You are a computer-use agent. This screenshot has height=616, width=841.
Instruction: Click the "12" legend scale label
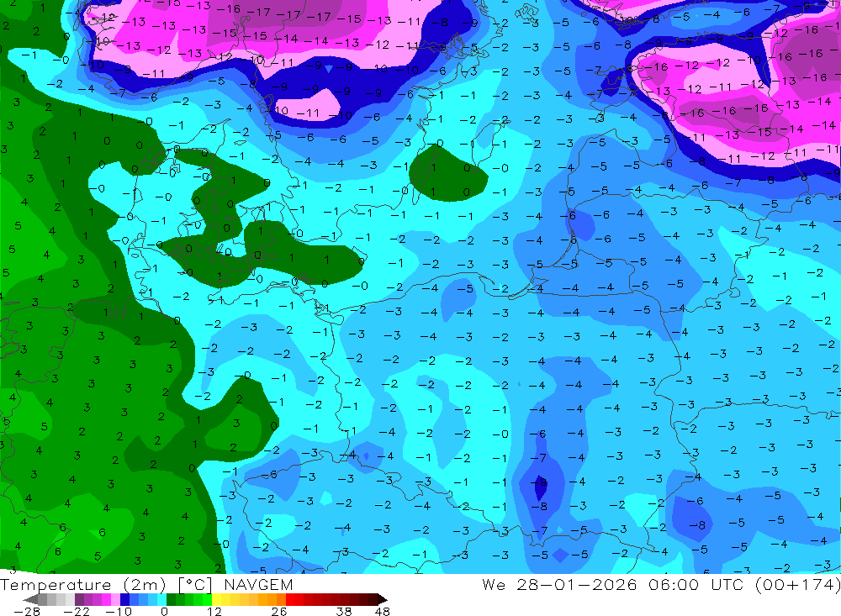(214, 611)
